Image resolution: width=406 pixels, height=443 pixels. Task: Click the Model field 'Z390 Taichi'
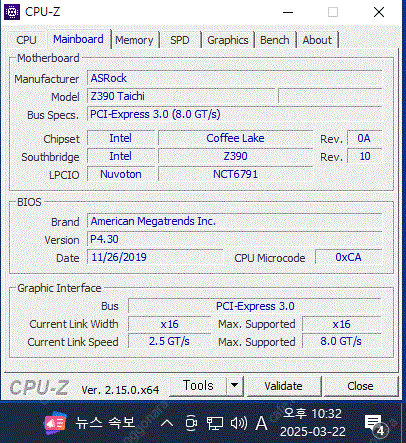pos(181,96)
